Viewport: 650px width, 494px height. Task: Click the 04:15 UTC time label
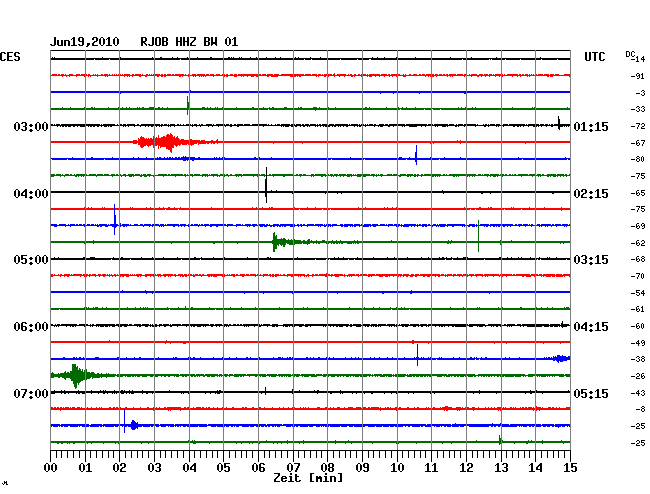[591, 327]
